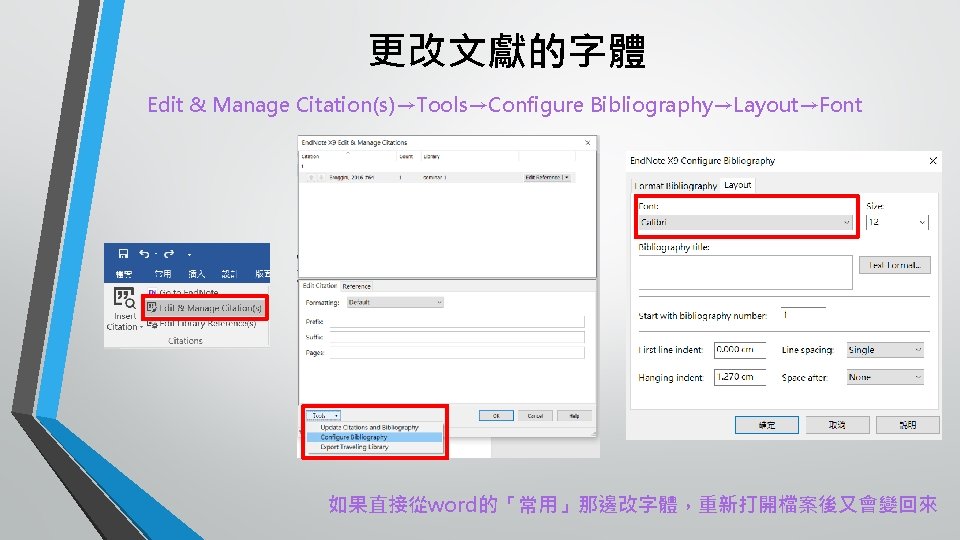Screen dimensions: 960x540
Task: Click the Go to EndNote icon
Action: pos(152,292)
